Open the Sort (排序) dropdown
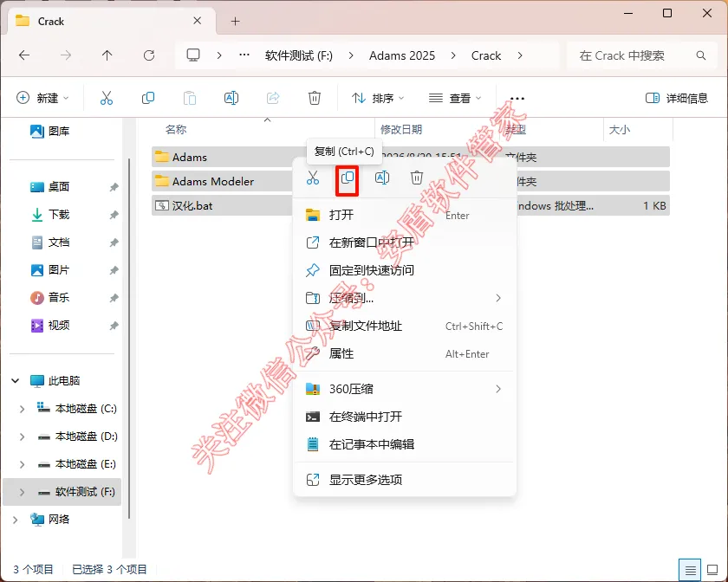Screen dimensions: 728x582 pos(379,98)
